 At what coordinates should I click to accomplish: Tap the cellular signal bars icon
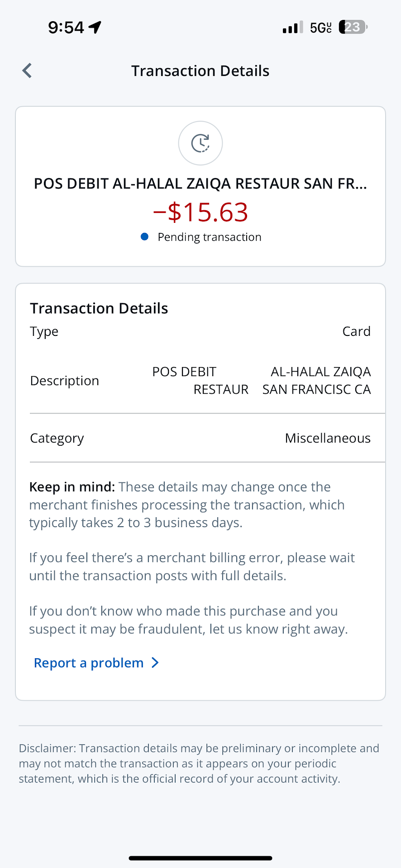tap(292, 28)
